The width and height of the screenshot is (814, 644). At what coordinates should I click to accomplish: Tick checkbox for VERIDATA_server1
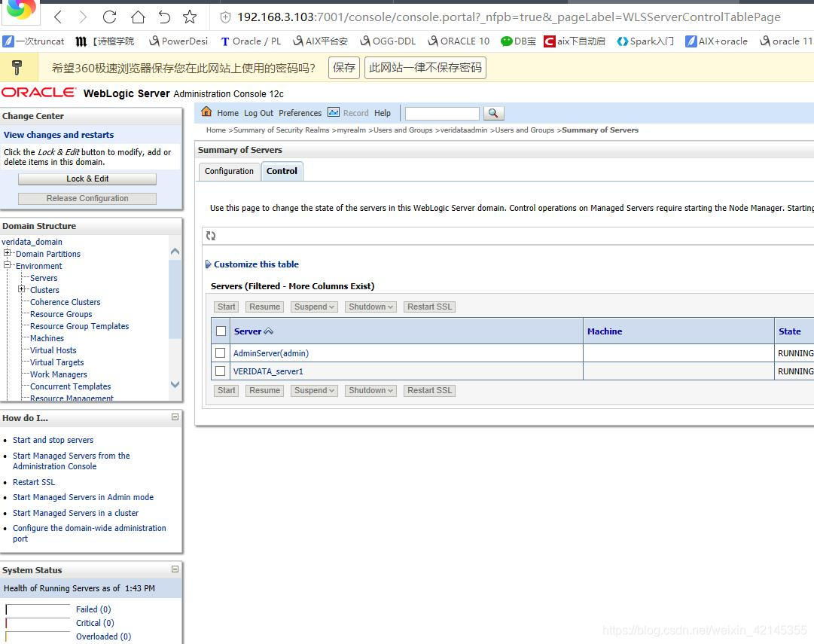[x=220, y=371]
